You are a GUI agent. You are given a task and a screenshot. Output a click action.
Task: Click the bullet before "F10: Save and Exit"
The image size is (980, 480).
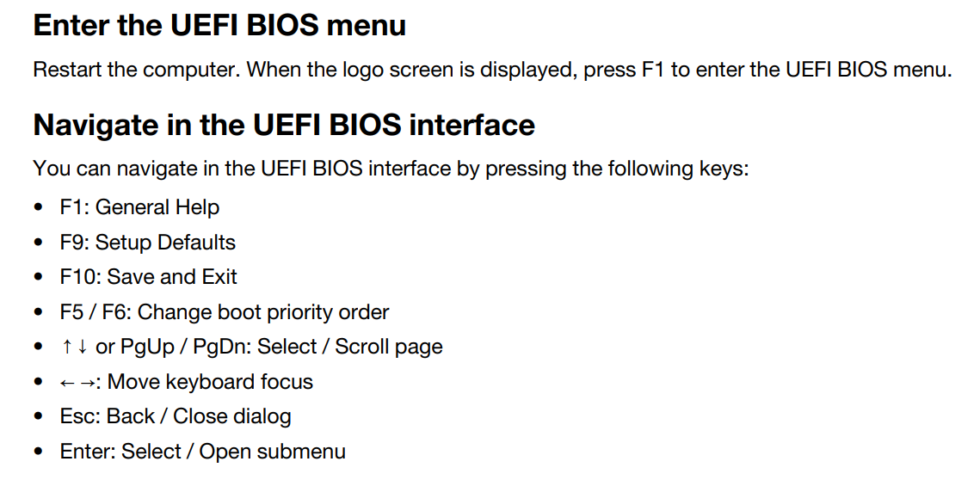coord(40,278)
